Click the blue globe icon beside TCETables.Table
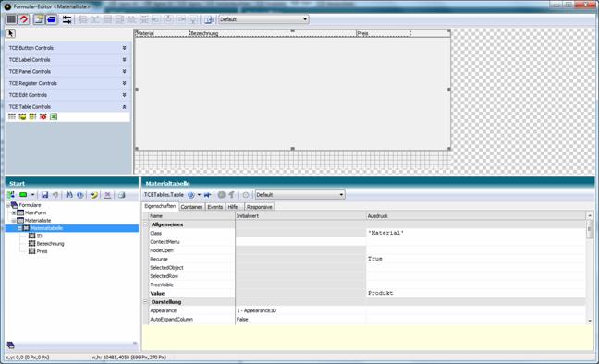Viewport: 599px width, 364px height. click(x=191, y=195)
